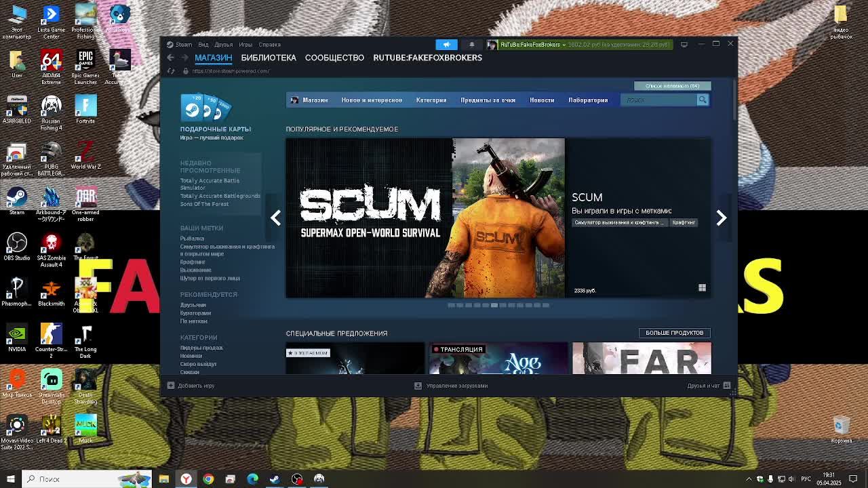Click the wallet balance amount
The width and height of the screenshot is (868, 488).
tap(619, 45)
